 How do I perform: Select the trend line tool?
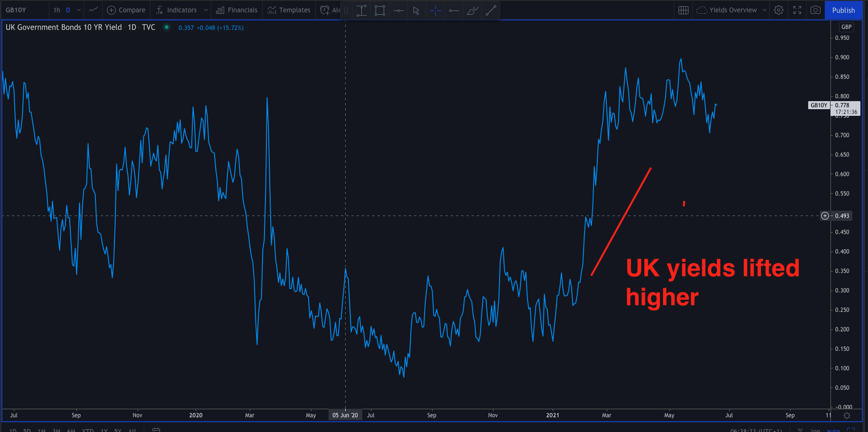pyautogui.click(x=491, y=10)
